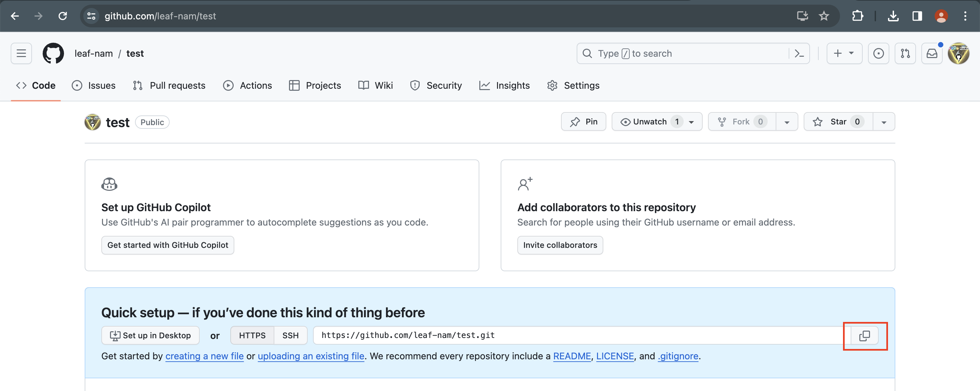Click the install app icon in address bar

click(802, 16)
